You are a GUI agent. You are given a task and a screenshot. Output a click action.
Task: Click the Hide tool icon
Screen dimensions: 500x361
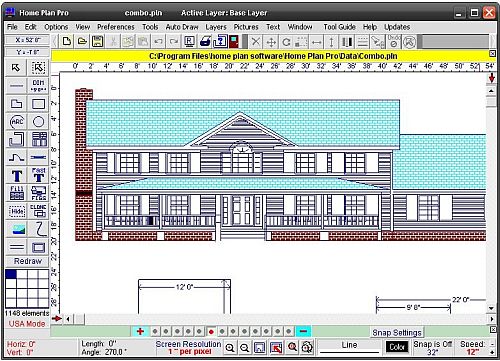point(16,211)
